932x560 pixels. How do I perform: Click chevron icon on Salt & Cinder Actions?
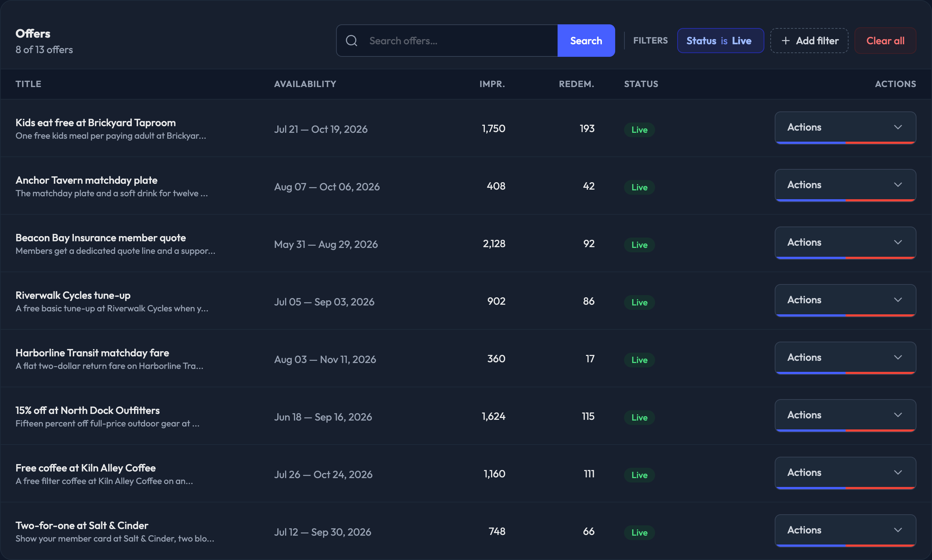click(x=898, y=530)
